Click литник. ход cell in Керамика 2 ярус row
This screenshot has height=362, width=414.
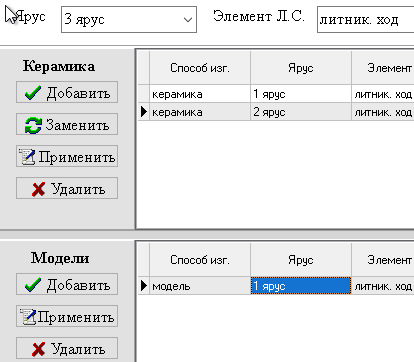click(x=383, y=112)
